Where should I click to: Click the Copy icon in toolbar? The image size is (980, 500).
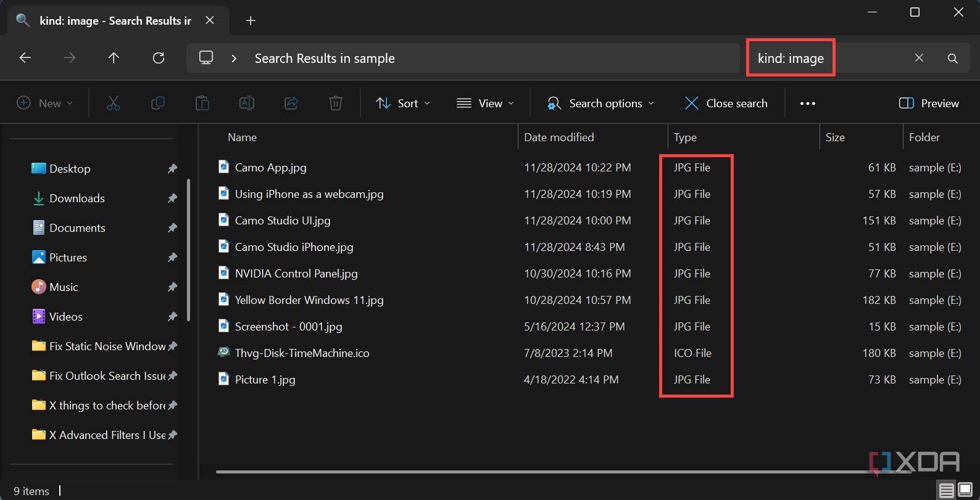point(158,103)
